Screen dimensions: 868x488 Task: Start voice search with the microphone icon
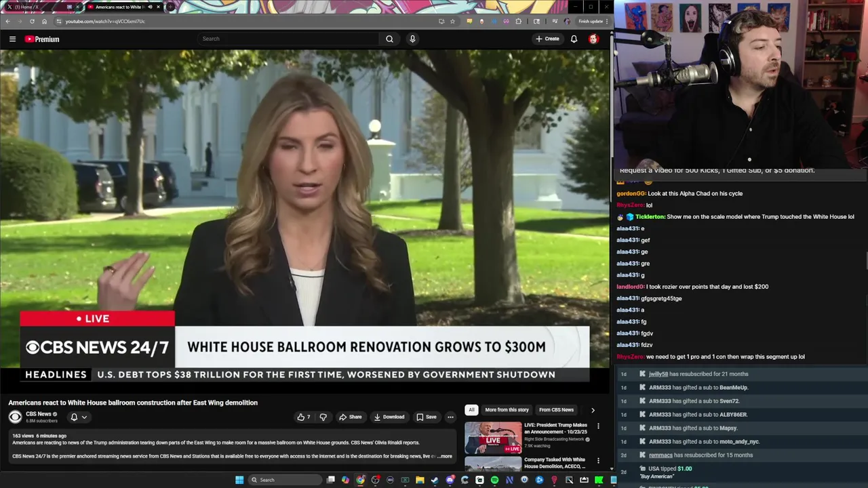pos(412,39)
